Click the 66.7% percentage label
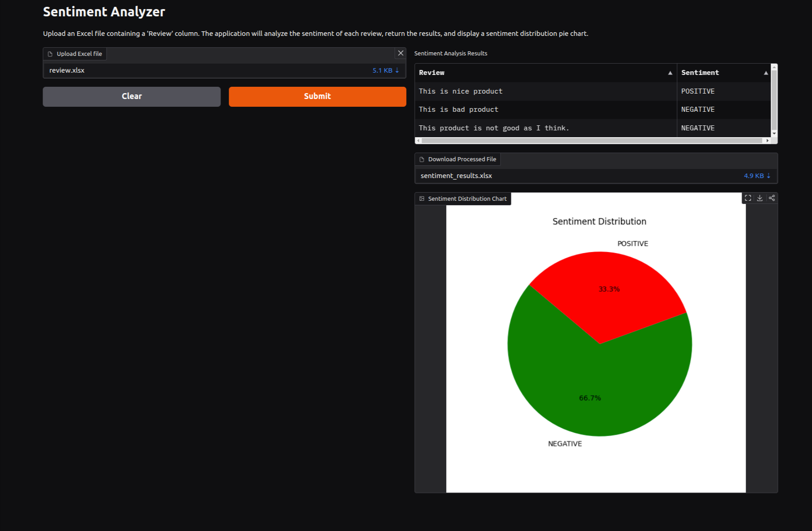Viewport: 812px width, 531px height. [590, 398]
